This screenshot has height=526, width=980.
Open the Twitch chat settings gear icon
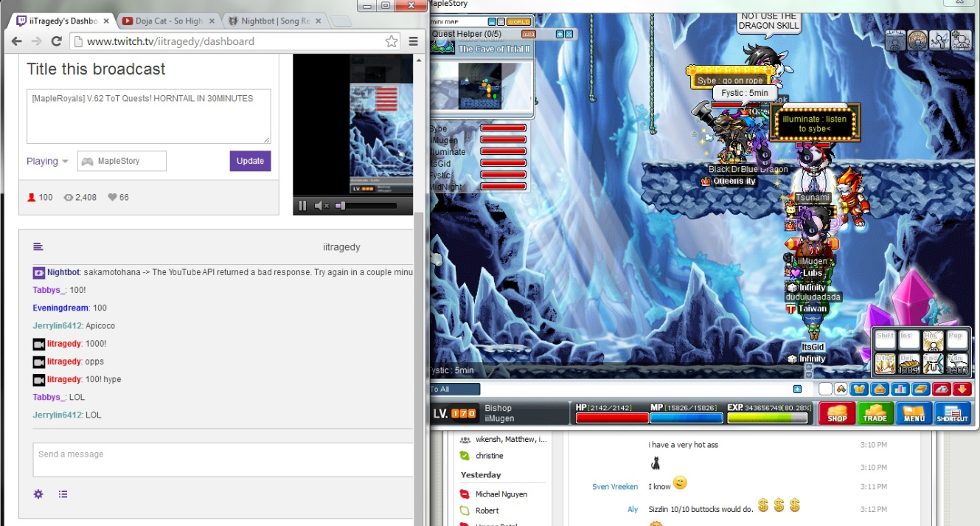(38, 494)
